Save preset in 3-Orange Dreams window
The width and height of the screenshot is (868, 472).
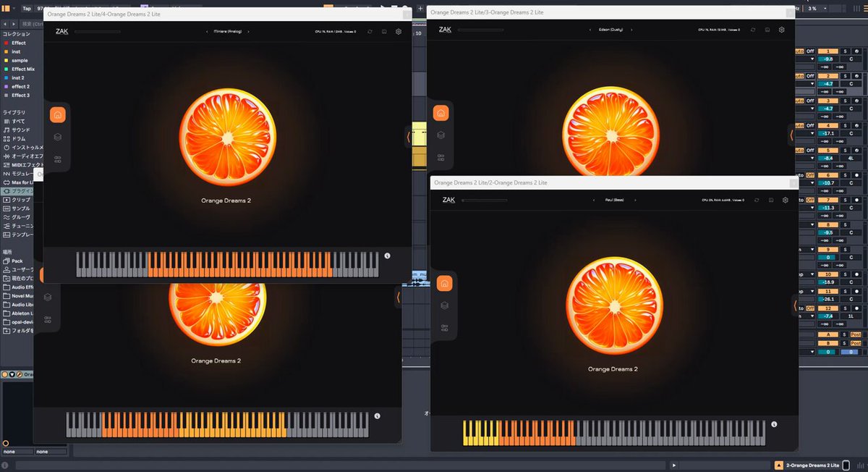767,30
